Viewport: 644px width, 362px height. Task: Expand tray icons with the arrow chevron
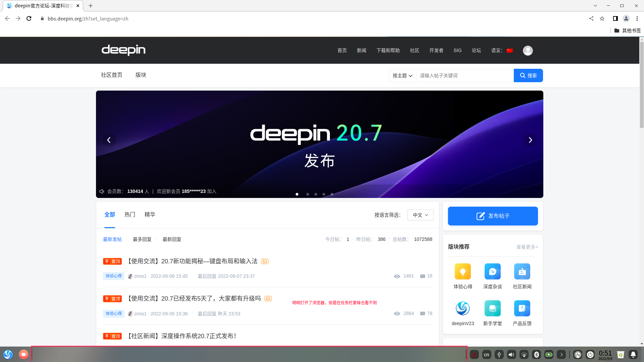561,354
